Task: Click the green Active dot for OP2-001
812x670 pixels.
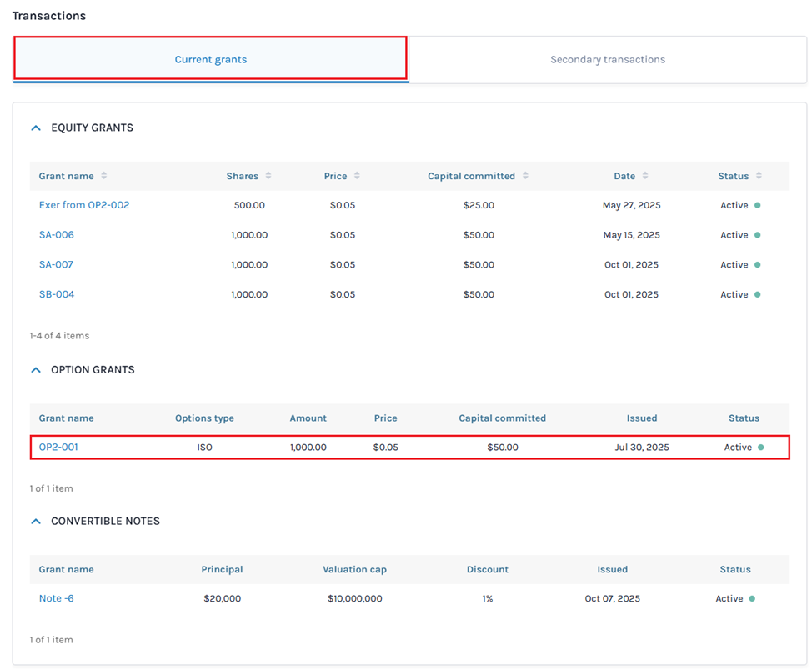Action: 760,447
